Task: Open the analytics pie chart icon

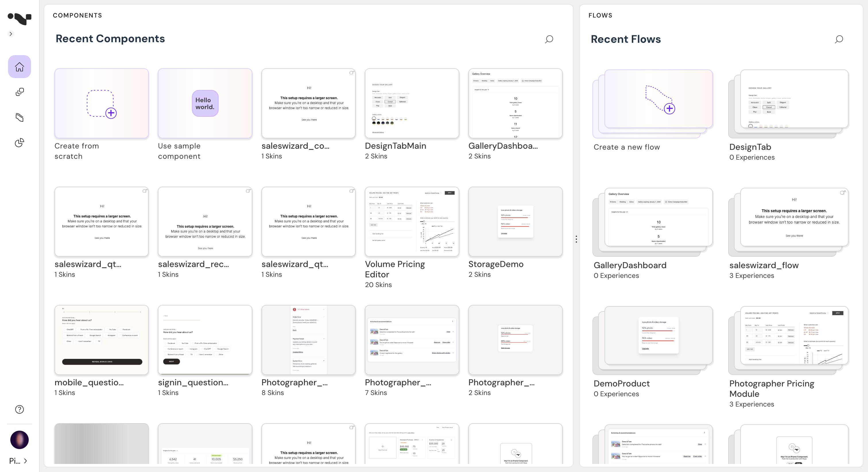Action: point(20,143)
